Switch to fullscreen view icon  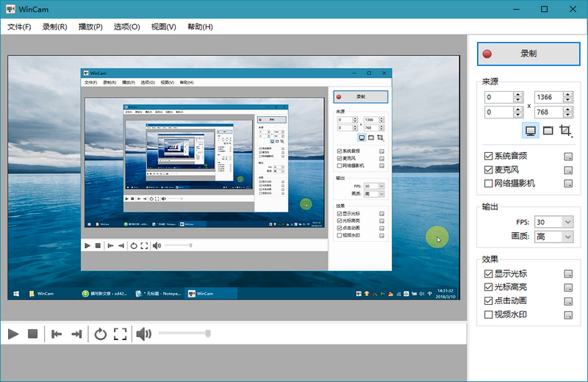point(121,334)
